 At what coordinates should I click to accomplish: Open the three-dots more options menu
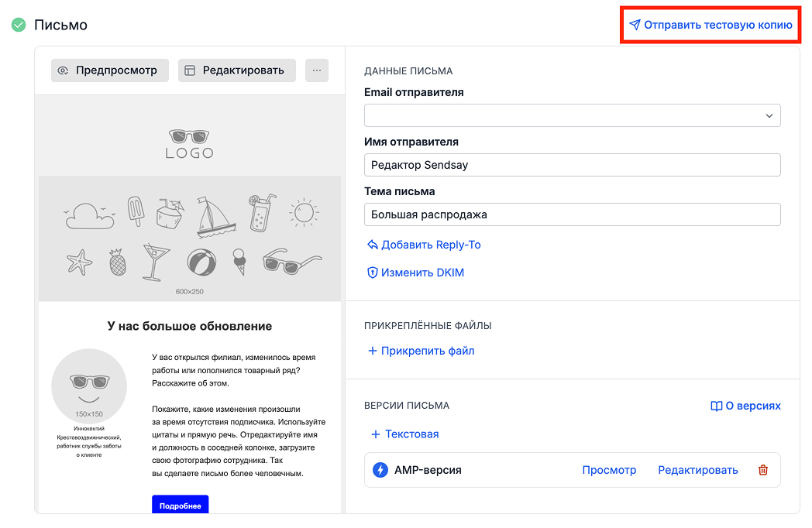[316, 70]
